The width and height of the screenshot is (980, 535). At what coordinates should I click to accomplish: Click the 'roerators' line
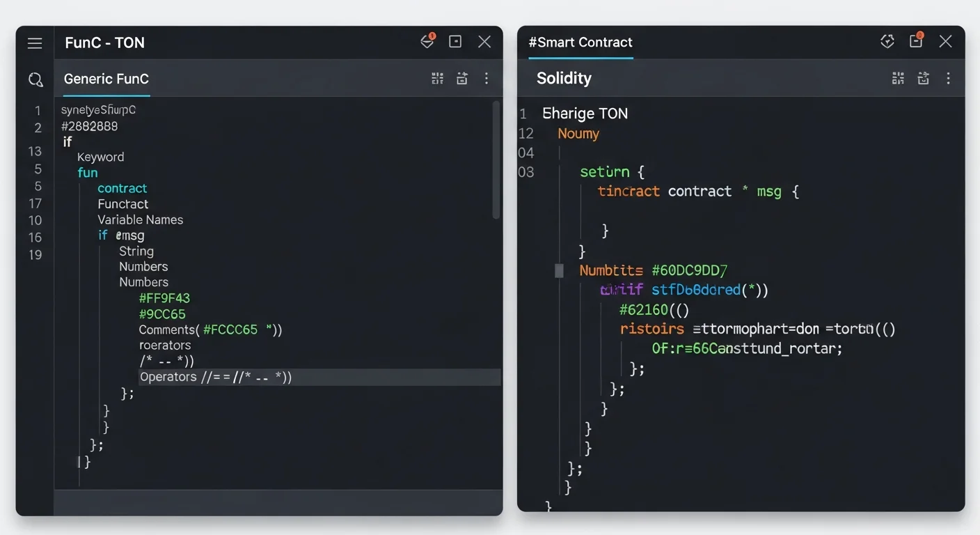tap(165, 346)
